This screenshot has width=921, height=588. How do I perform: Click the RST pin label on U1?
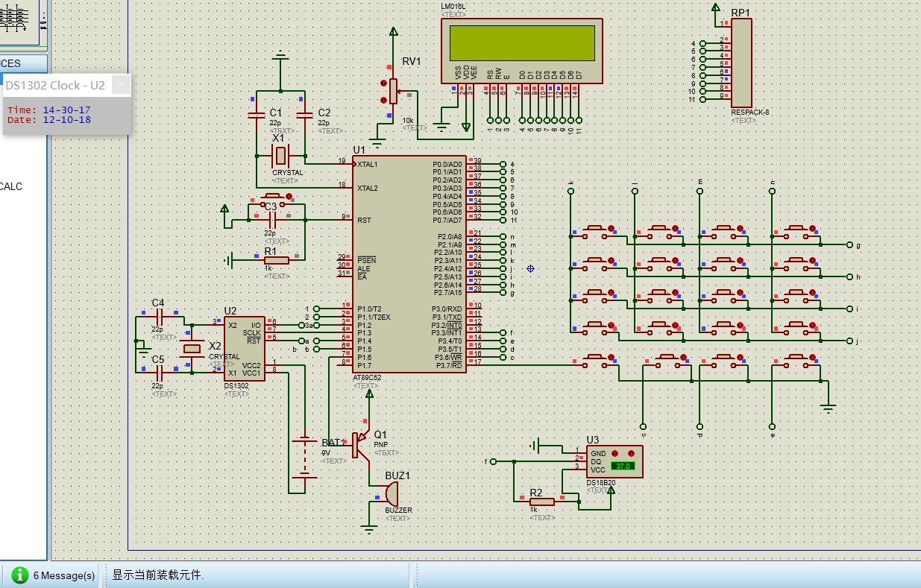coord(364,220)
